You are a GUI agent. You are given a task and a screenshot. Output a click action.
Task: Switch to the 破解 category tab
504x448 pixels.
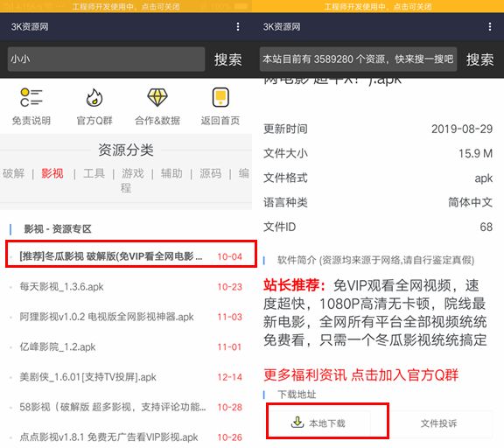(x=13, y=173)
